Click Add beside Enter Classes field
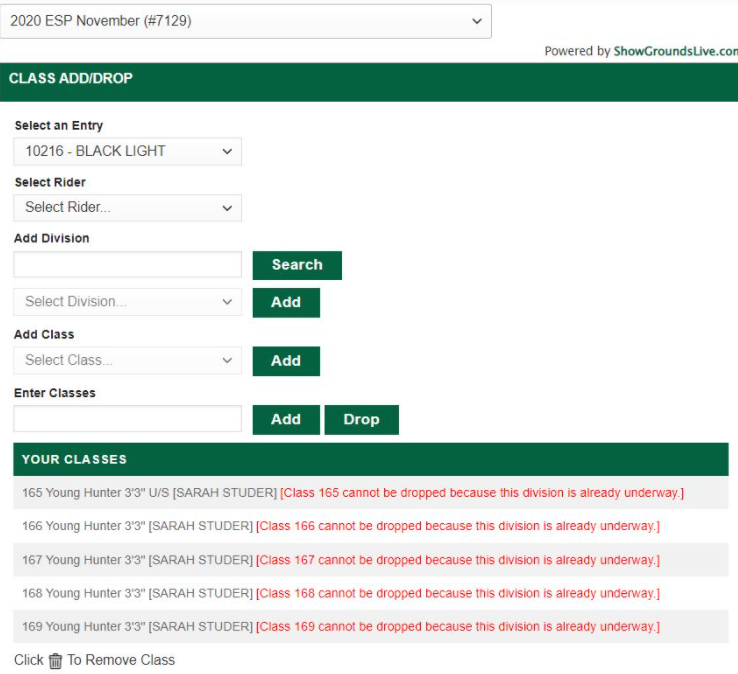 coord(286,419)
